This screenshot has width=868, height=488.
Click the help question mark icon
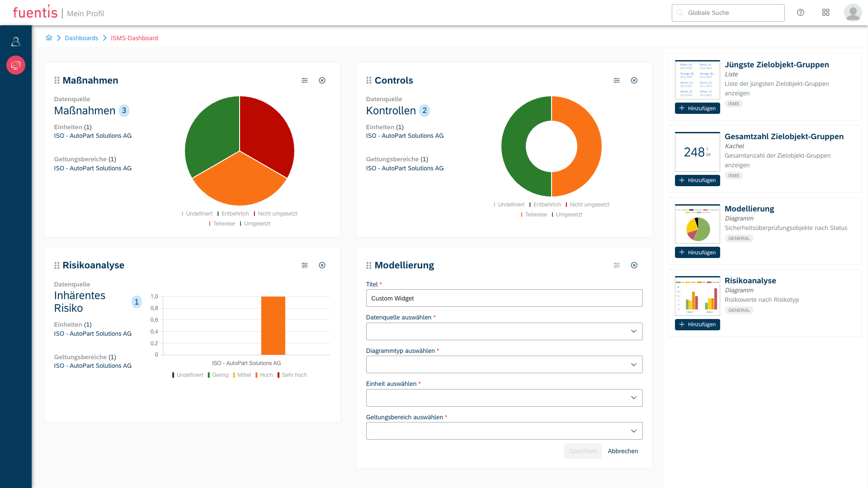point(801,13)
